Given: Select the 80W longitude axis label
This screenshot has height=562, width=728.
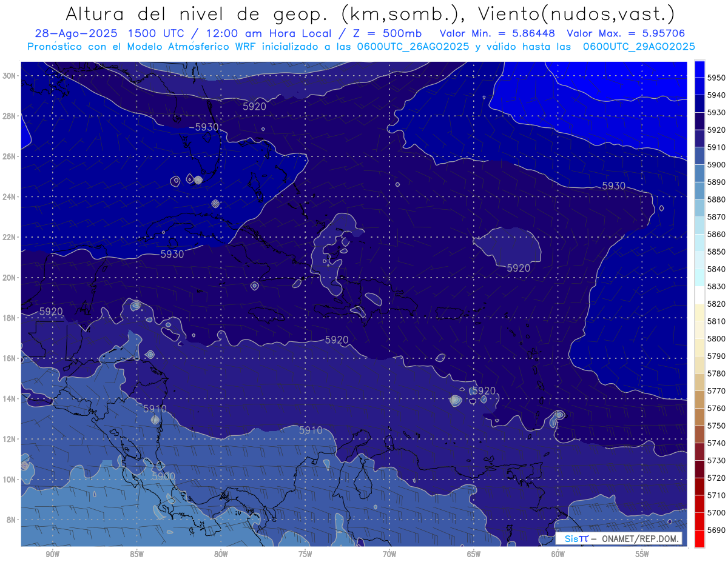Looking at the screenshot, I should coord(221,555).
